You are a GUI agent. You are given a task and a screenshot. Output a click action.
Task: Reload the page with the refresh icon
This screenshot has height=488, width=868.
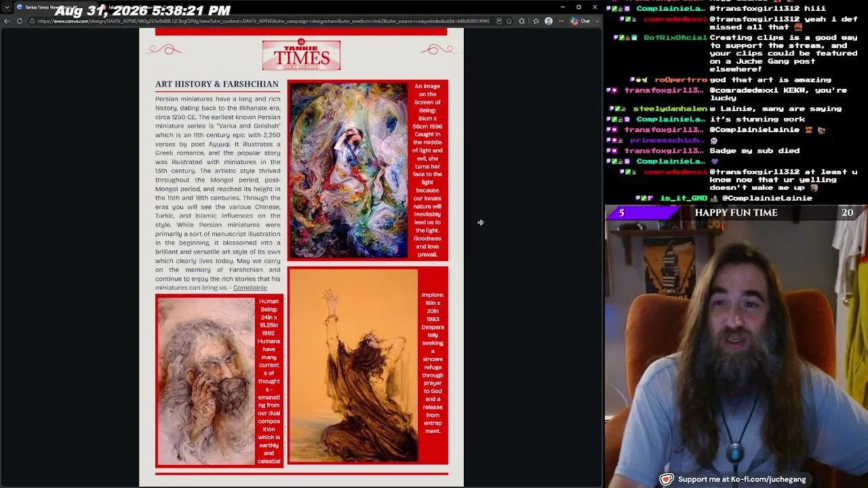pyautogui.click(x=19, y=21)
